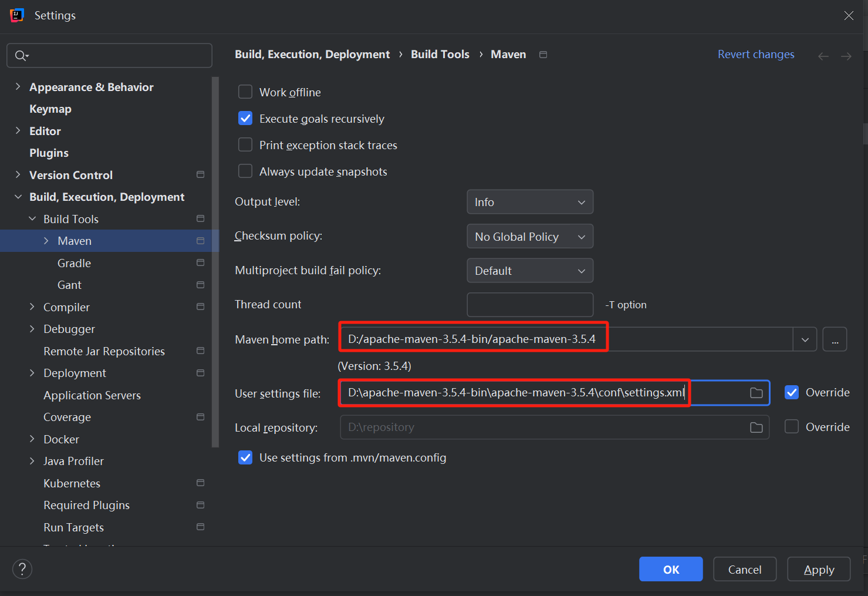Browse folder for User settings file
Screen dimensions: 868x596
coord(756,393)
